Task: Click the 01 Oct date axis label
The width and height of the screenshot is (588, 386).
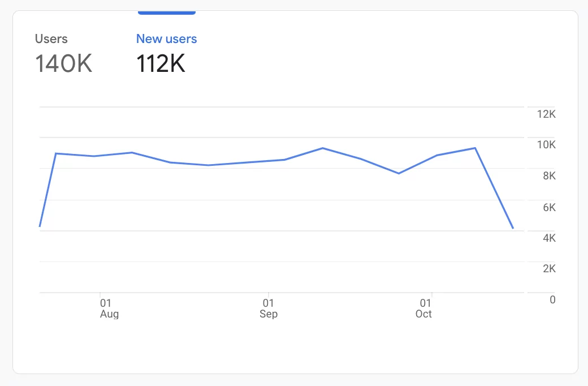Action: (425, 308)
